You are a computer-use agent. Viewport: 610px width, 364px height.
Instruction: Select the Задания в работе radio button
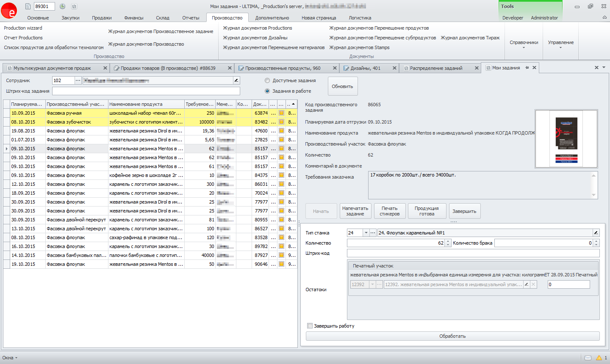[267, 91]
